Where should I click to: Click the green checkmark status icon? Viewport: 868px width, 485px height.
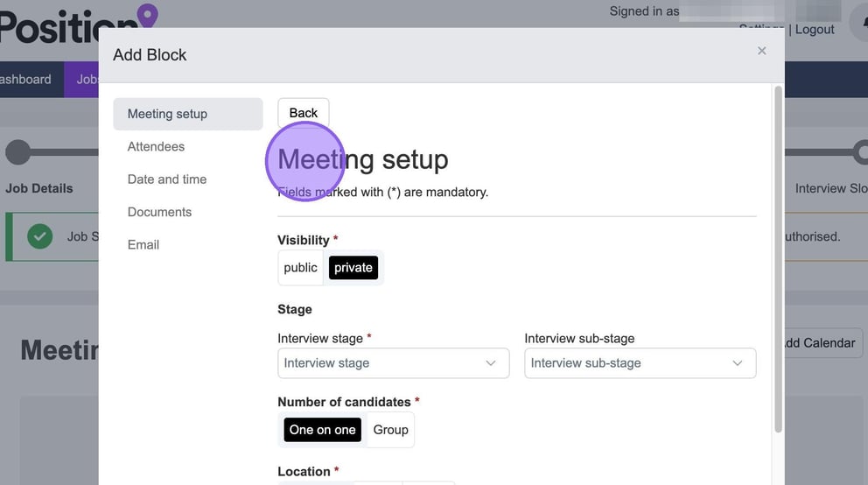point(39,236)
